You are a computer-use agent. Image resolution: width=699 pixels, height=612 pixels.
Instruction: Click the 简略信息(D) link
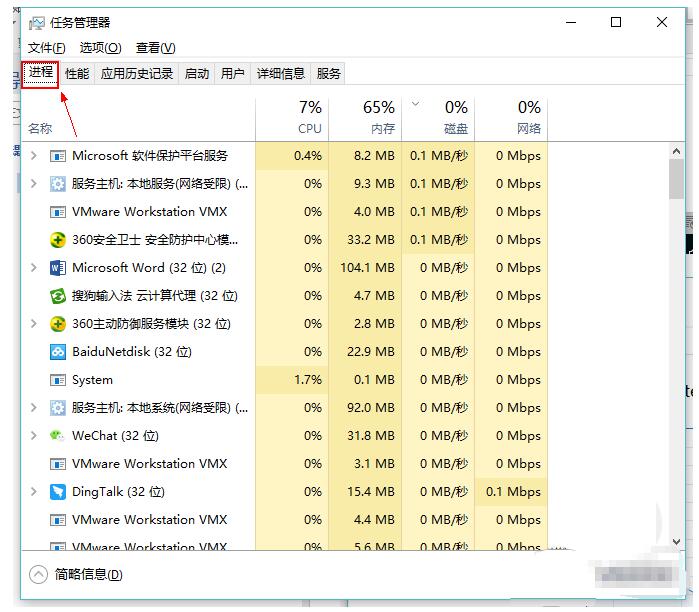[88, 575]
